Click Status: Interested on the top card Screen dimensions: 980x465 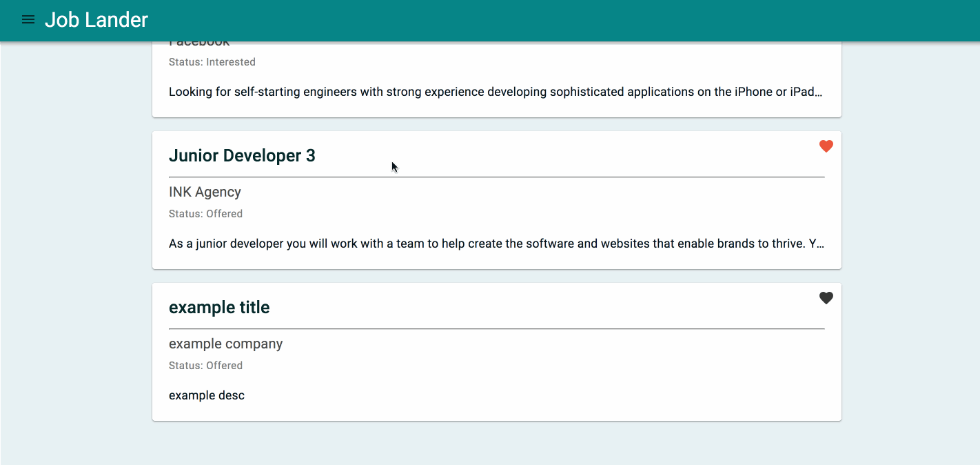pos(212,62)
